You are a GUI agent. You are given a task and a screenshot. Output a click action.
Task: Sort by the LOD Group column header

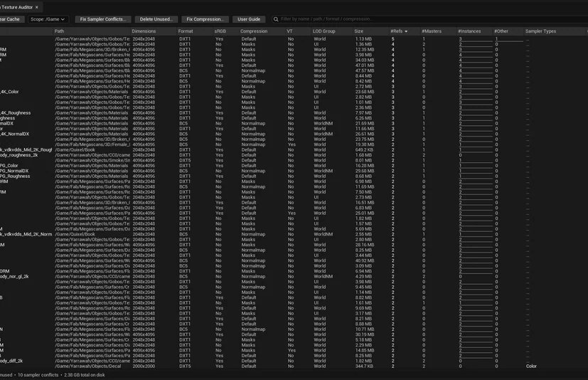[x=324, y=31]
